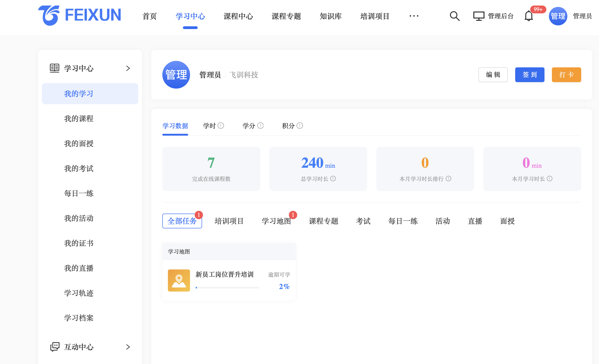599x364 pixels.
Task: Open 知识库 in top navigation
Action: tap(331, 16)
